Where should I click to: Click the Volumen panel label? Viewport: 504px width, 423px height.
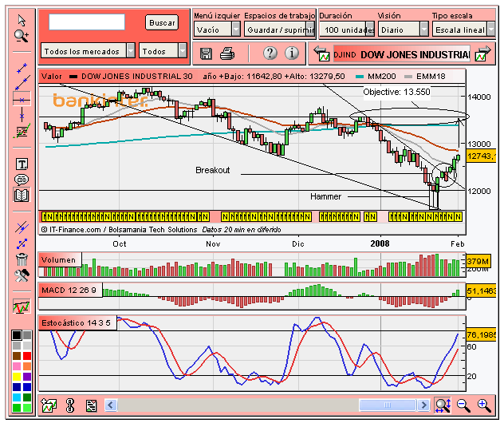pos(59,259)
